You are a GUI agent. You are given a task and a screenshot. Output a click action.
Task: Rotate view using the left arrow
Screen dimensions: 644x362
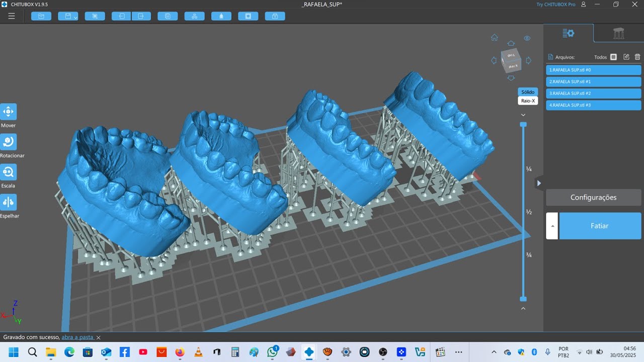tap(494, 60)
